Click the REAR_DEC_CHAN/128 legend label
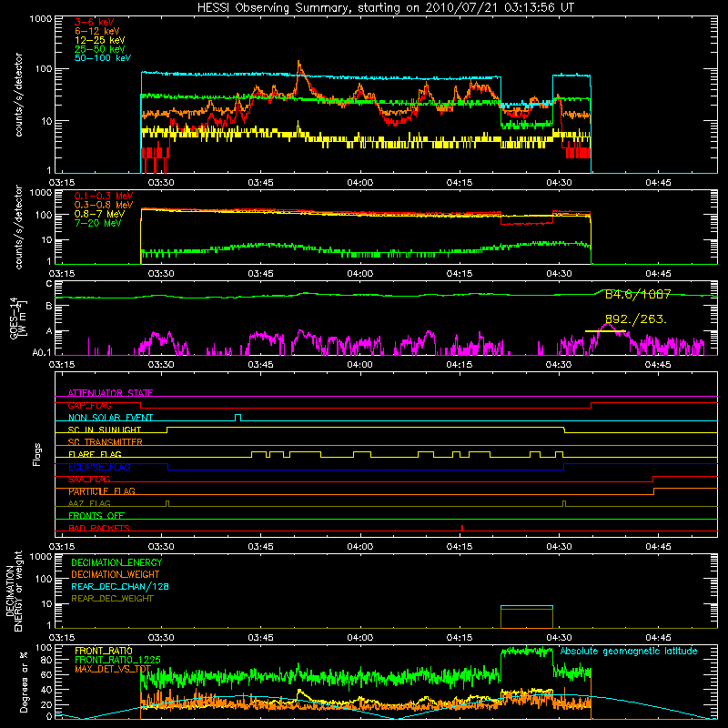This screenshot has width=728, height=728. [120, 587]
